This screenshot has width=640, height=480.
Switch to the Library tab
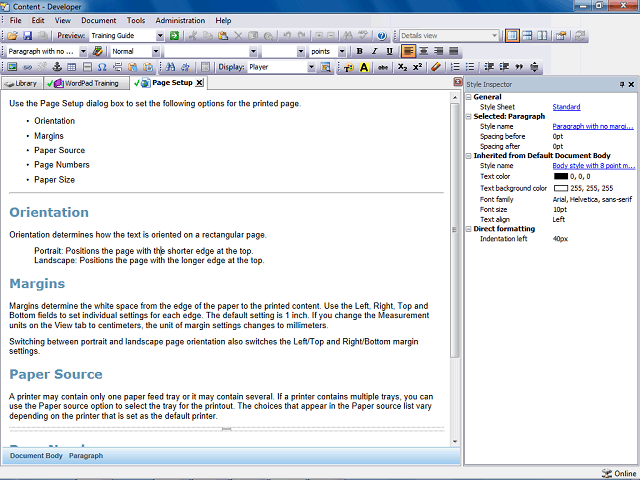[x=22, y=83]
